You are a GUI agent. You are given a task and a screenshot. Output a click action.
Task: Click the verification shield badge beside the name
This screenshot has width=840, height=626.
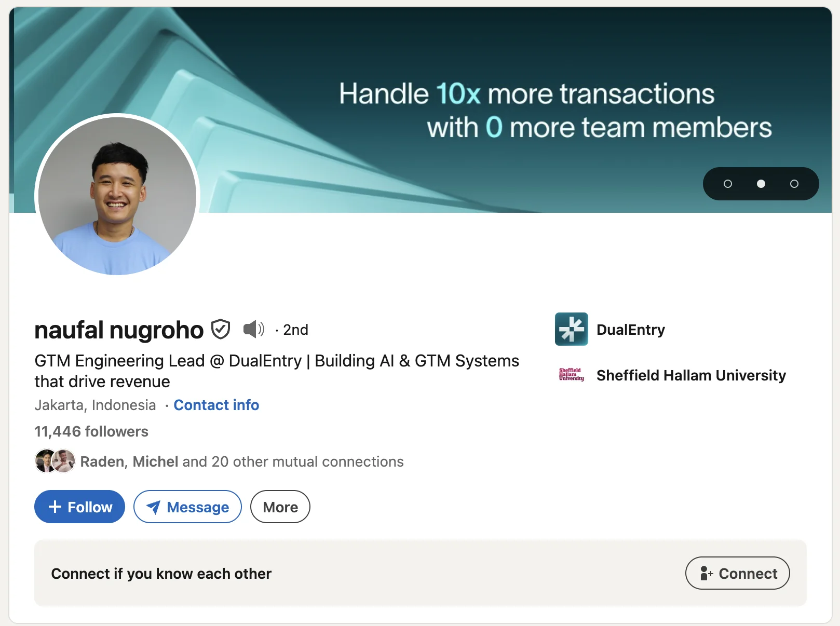[221, 330]
